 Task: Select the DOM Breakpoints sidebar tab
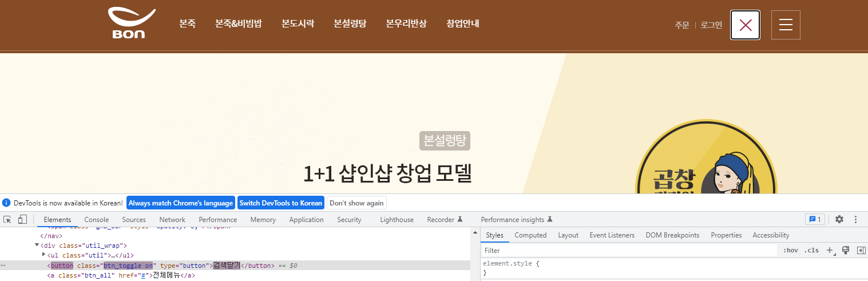pyautogui.click(x=672, y=235)
